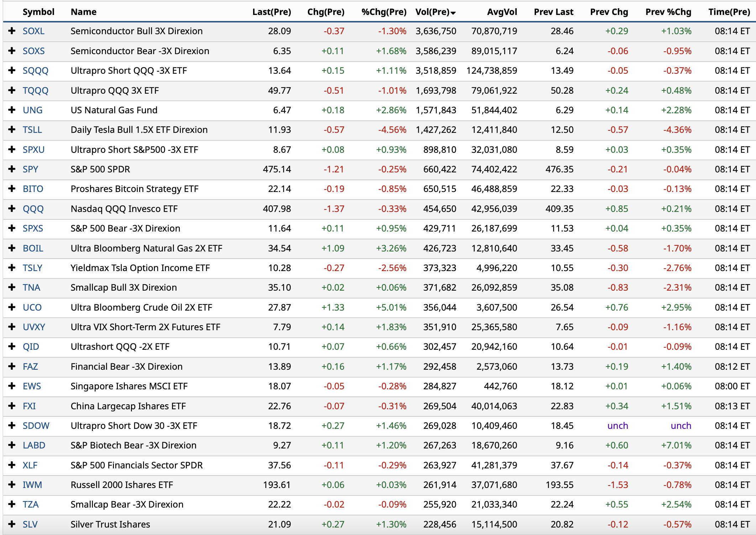Sort table by %Chg(Pre) header
756x535 pixels.
pyautogui.click(x=384, y=12)
